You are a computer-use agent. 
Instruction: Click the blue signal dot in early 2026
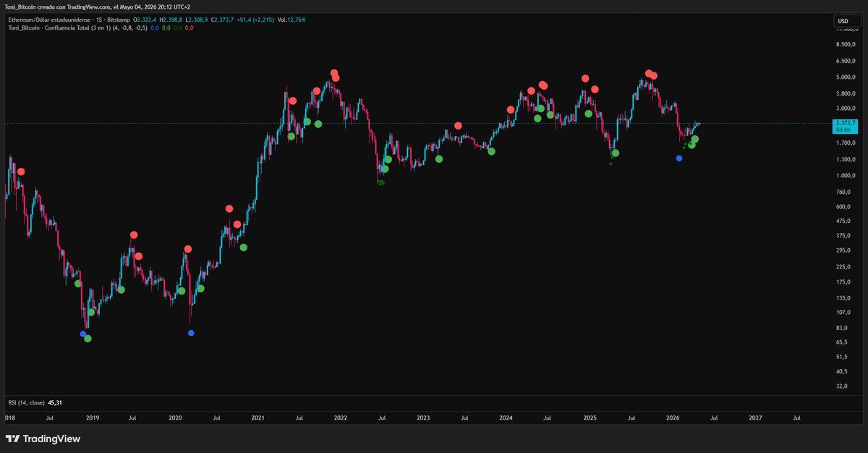point(678,158)
